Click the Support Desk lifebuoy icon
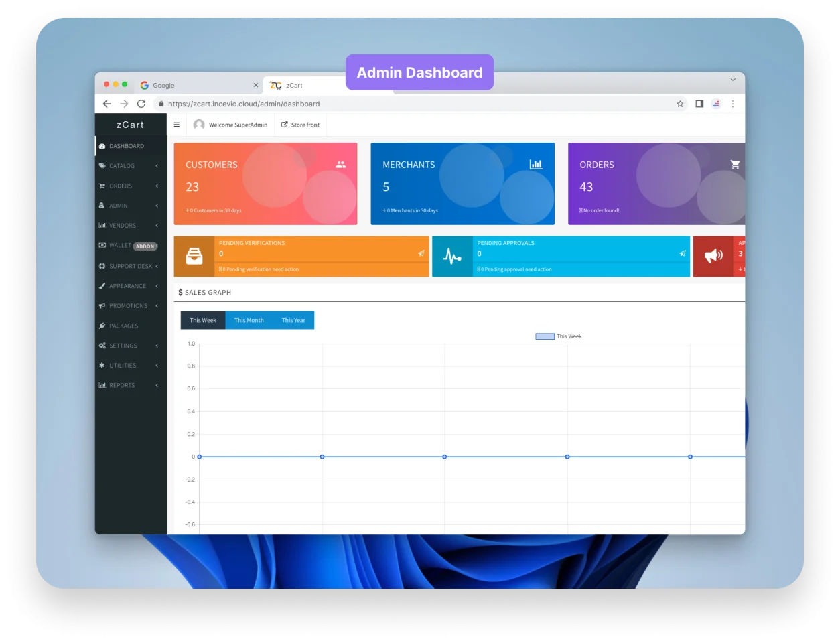 [x=102, y=266]
